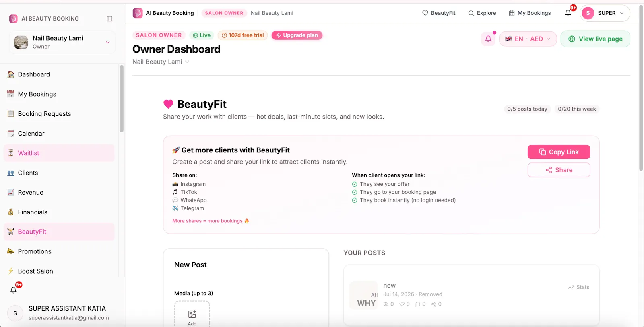
Task: Click the Upgrade plan button
Action: coord(297,35)
